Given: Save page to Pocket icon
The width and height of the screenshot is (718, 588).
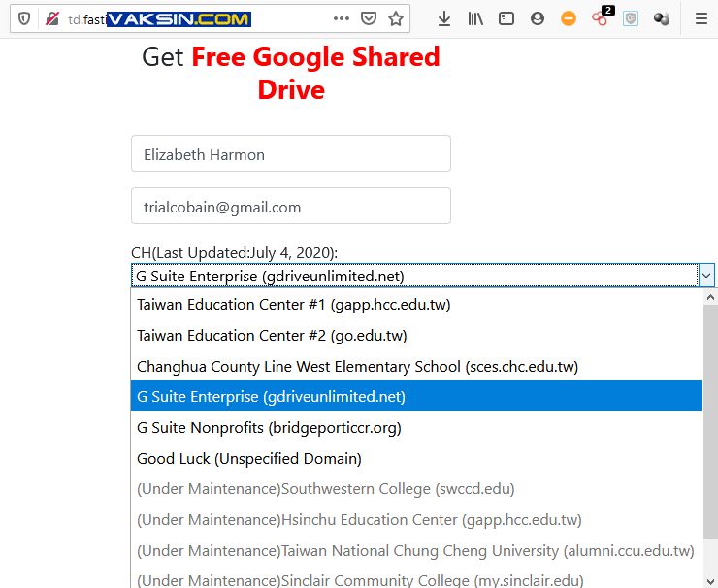Looking at the screenshot, I should point(369,18).
